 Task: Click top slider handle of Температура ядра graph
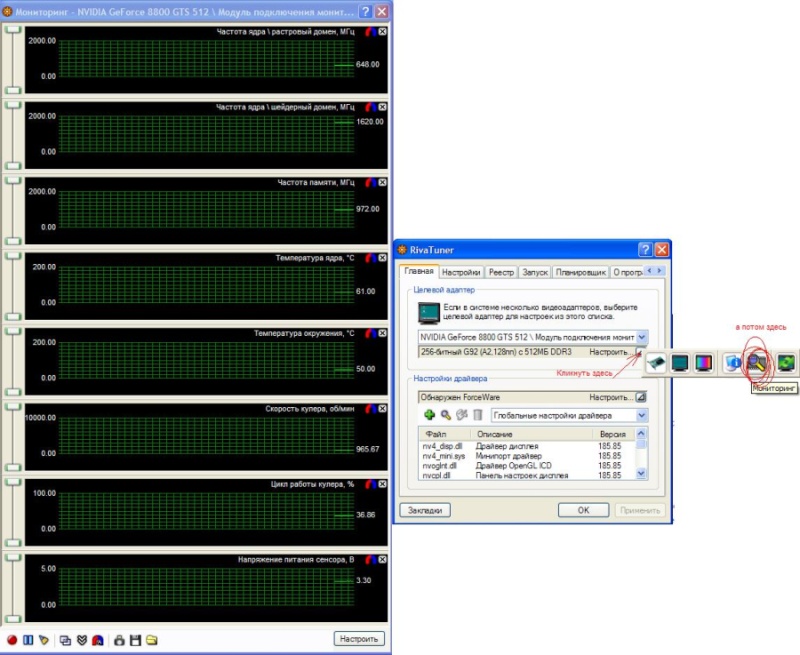coord(13,256)
